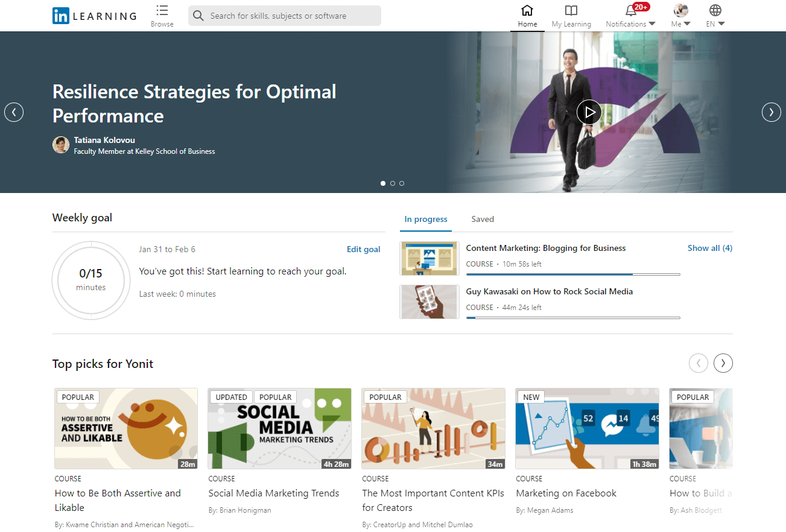
Task: Expand the Me dropdown arrow
Action: (687, 24)
